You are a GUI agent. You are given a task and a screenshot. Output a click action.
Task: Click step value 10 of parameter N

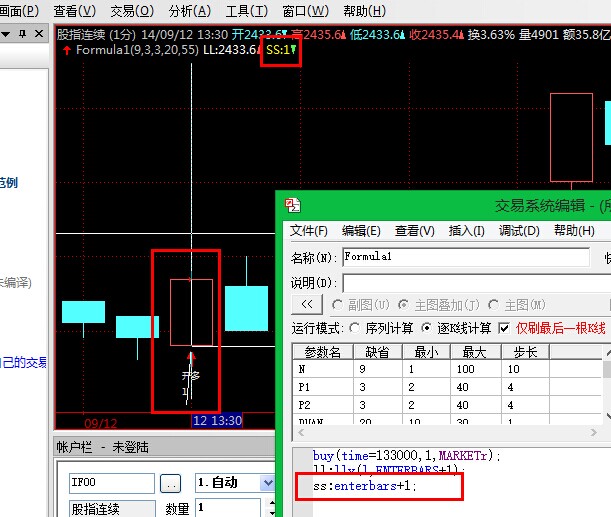(525, 369)
